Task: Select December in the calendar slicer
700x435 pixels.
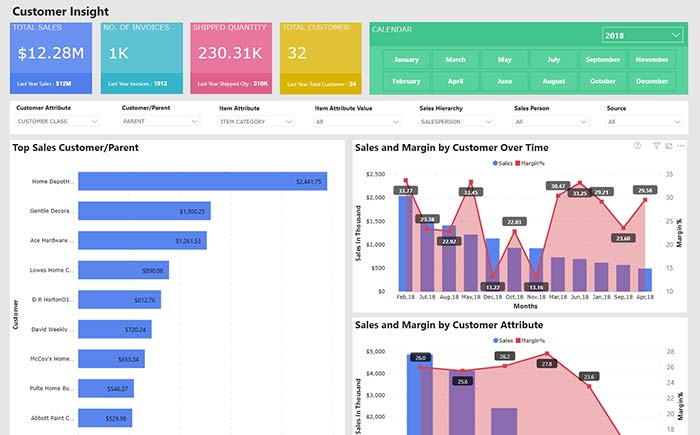Action: tap(652, 81)
